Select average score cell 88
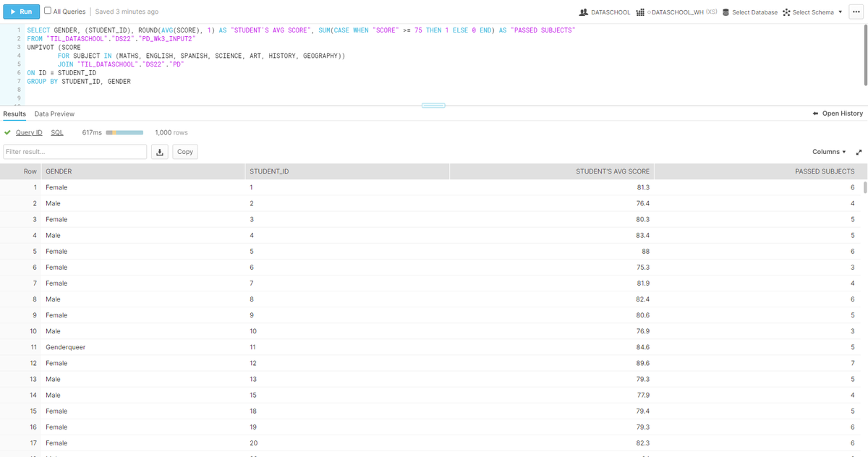 click(551, 251)
